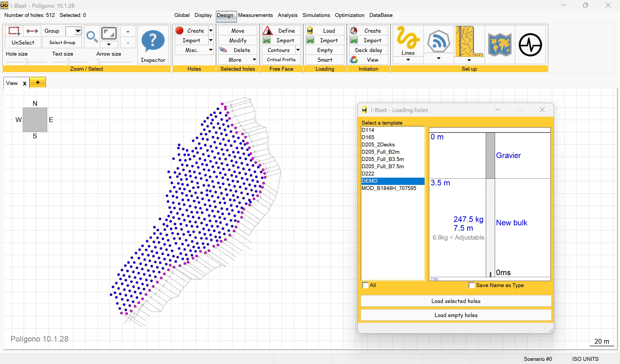Check Save Name as Type
Screen dimensions: 620x364
(x=471, y=285)
